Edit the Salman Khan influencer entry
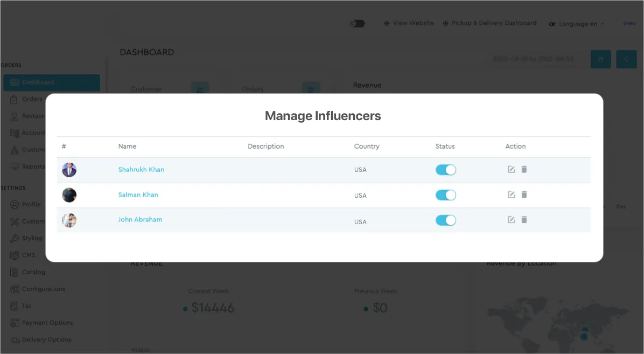The height and width of the screenshot is (354, 644). click(512, 195)
